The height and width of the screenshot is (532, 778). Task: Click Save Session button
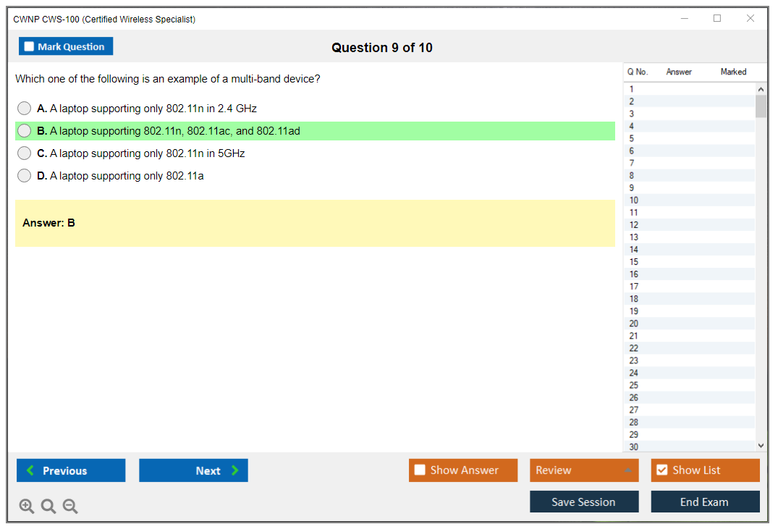click(x=584, y=502)
